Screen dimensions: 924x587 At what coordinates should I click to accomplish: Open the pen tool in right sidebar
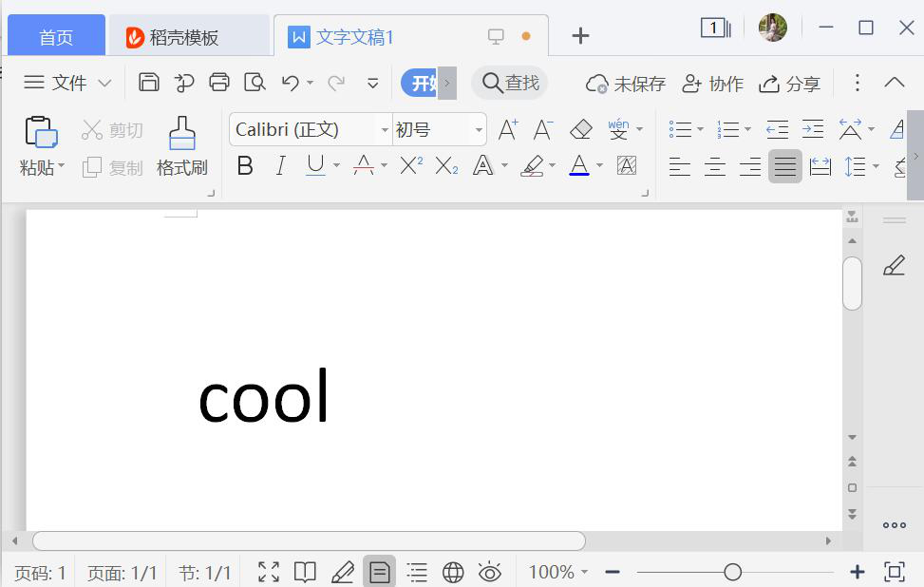894,265
